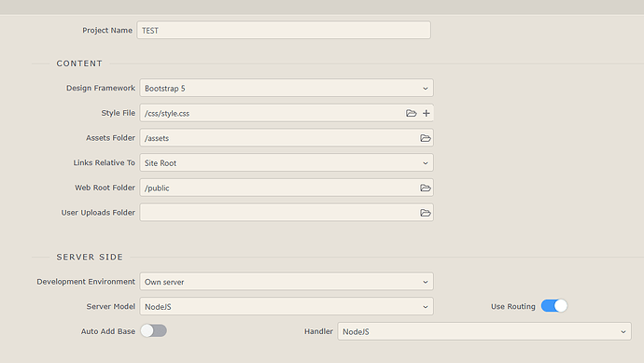Toggle Use Routing switch off

(x=554, y=306)
